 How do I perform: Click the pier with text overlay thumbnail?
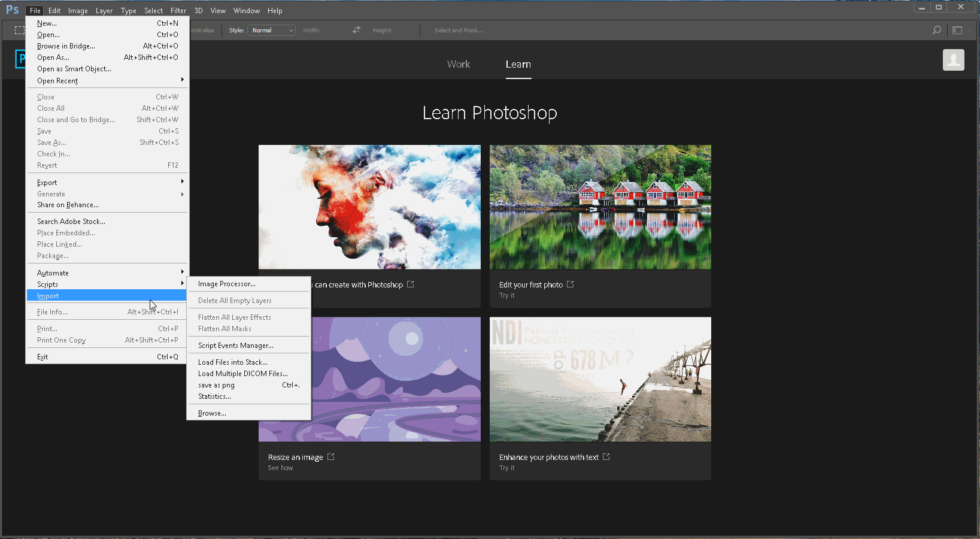pyautogui.click(x=600, y=380)
